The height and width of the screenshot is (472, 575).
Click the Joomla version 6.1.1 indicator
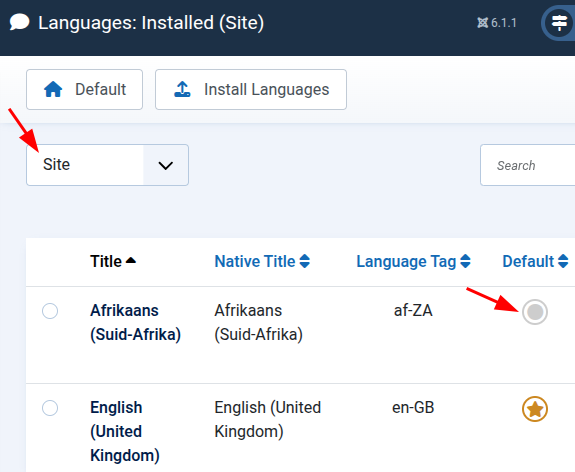[497, 23]
